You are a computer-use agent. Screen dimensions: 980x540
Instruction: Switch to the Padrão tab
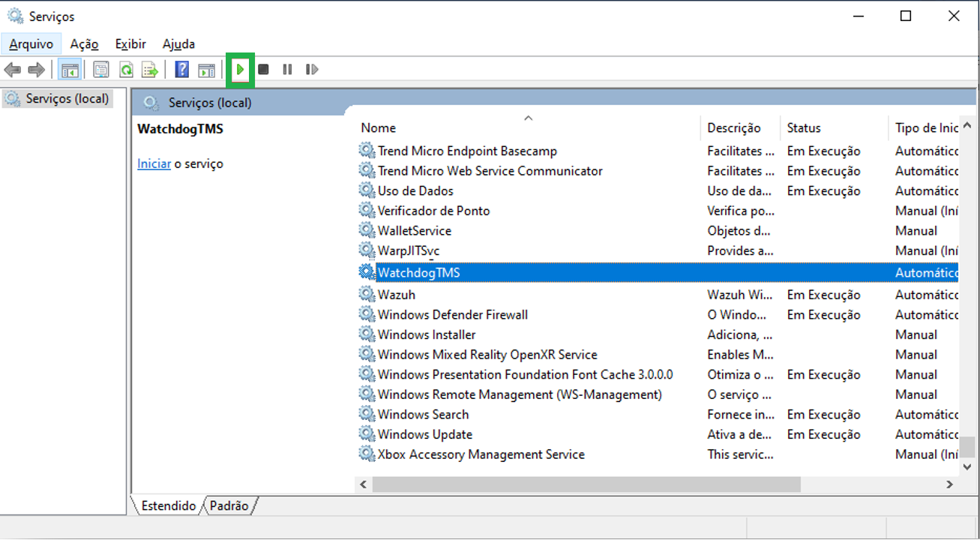pyautogui.click(x=229, y=506)
